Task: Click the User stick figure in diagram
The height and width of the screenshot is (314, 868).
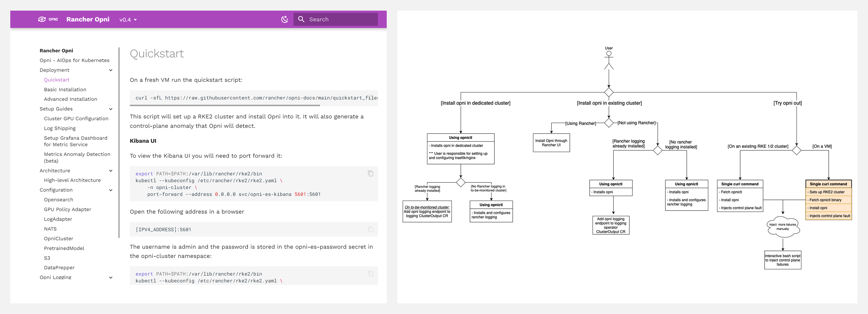Action: [609, 60]
